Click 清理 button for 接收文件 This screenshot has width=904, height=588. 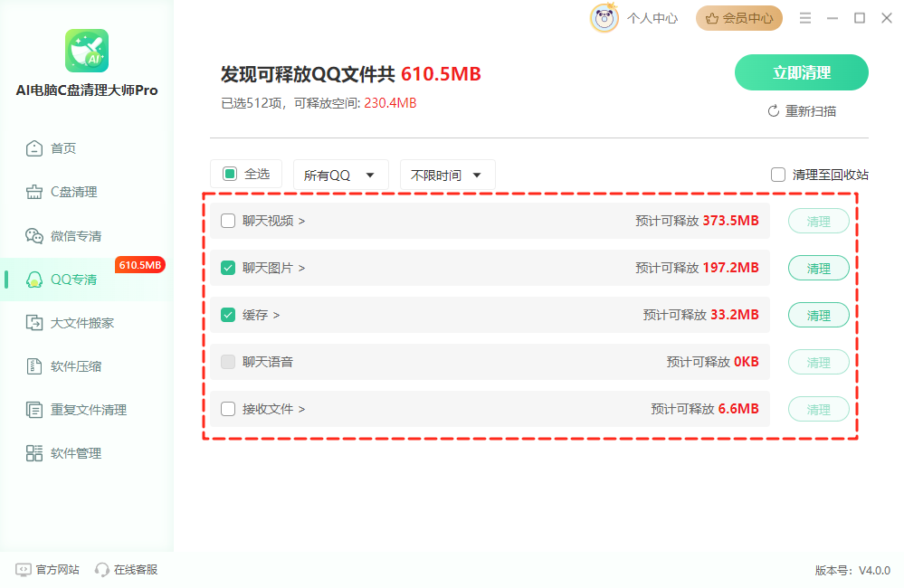(819, 409)
